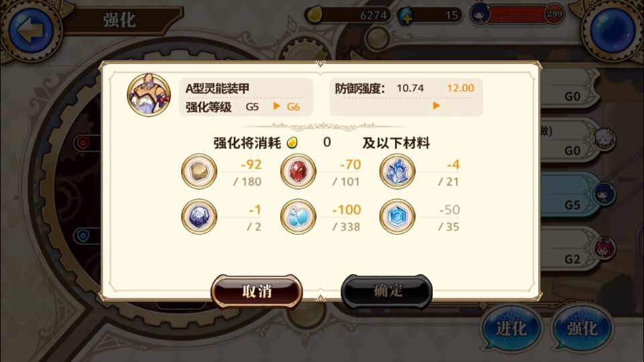Tap the tan ore material icon
Image resolution: width=644 pixels, height=362 pixels.
point(199,172)
